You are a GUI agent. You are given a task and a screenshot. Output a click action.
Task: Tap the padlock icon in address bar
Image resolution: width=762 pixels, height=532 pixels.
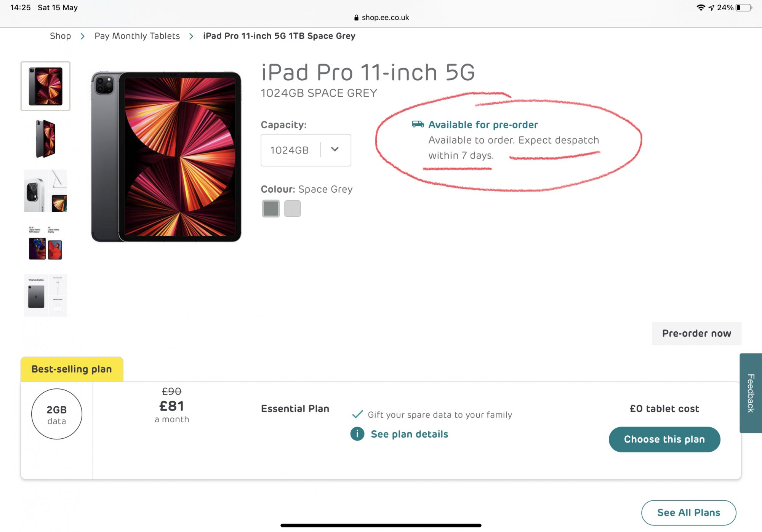356,18
